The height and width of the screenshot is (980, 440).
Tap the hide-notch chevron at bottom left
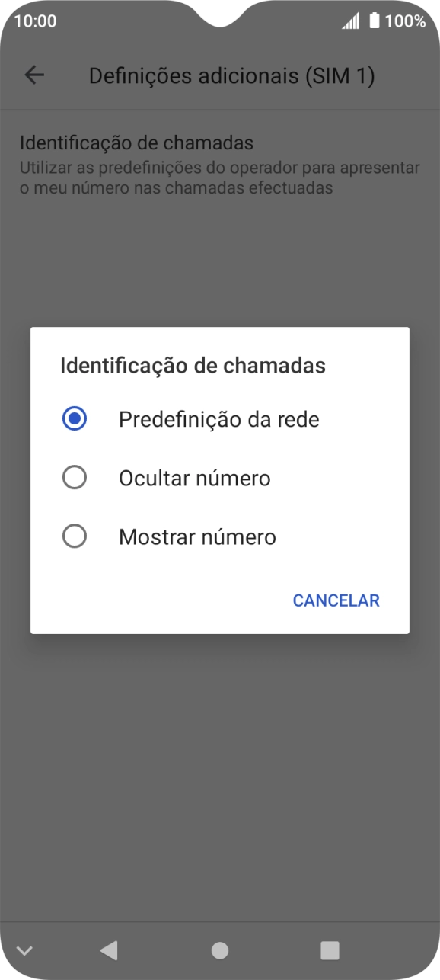[24, 950]
